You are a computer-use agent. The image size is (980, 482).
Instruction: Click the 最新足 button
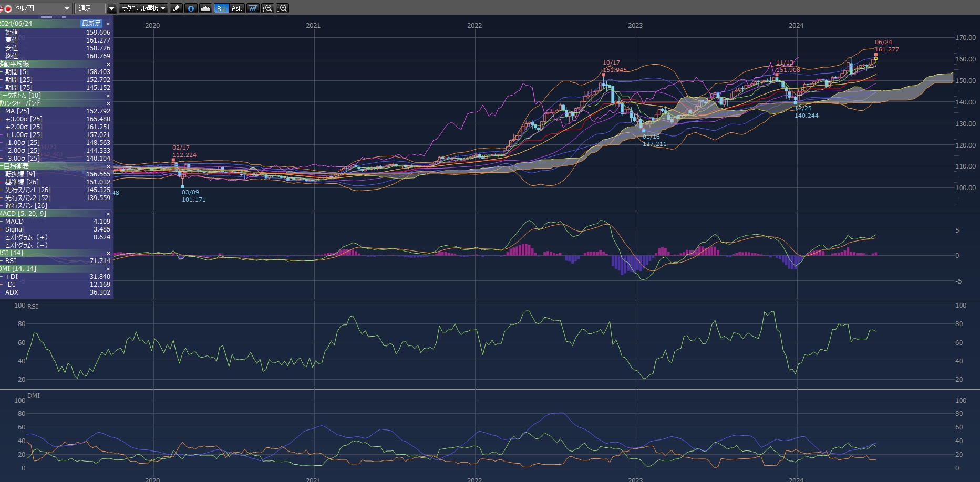point(91,24)
